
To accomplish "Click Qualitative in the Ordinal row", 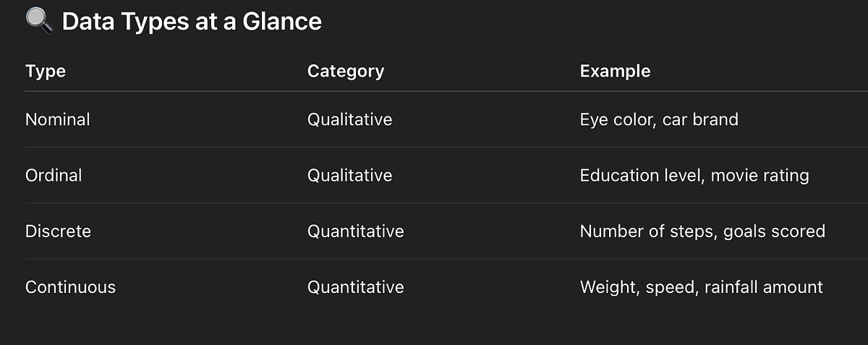I will pos(350,175).
